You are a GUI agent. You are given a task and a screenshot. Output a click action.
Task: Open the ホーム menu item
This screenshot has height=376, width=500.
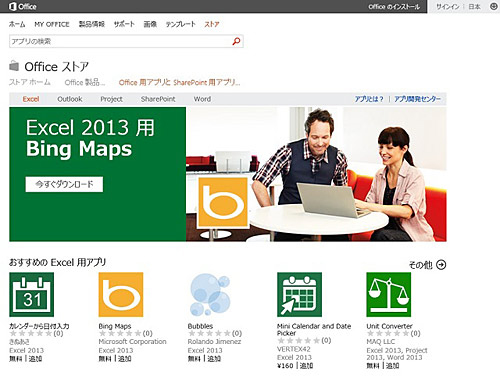click(x=17, y=24)
